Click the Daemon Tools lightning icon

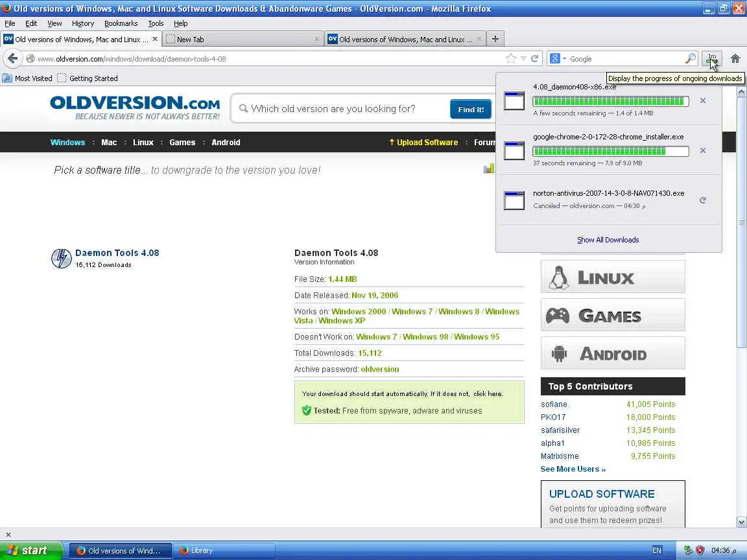[x=62, y=258]
